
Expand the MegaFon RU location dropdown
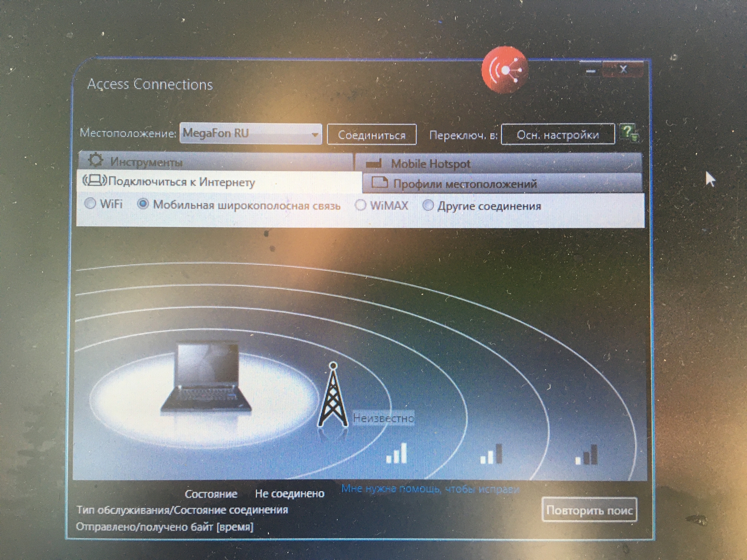(314, 135)
